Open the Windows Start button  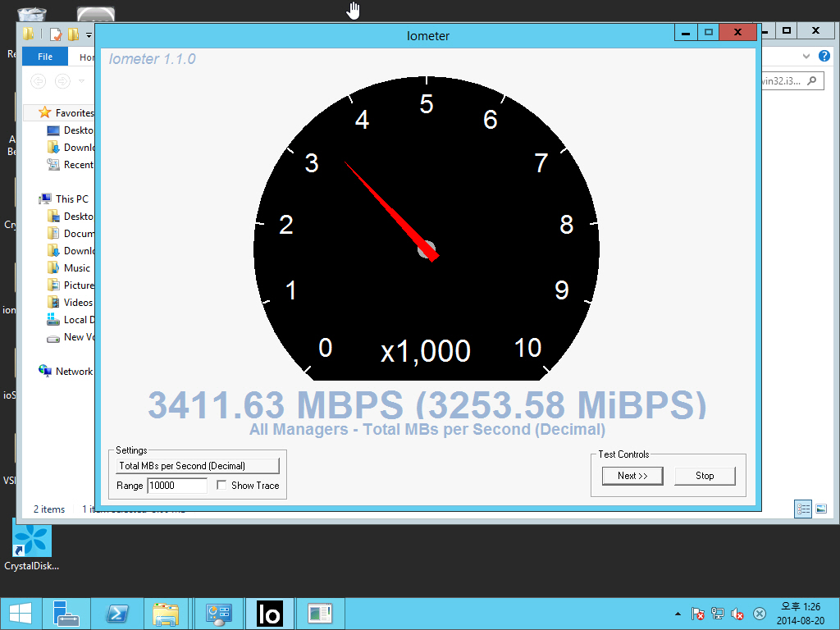21,614
